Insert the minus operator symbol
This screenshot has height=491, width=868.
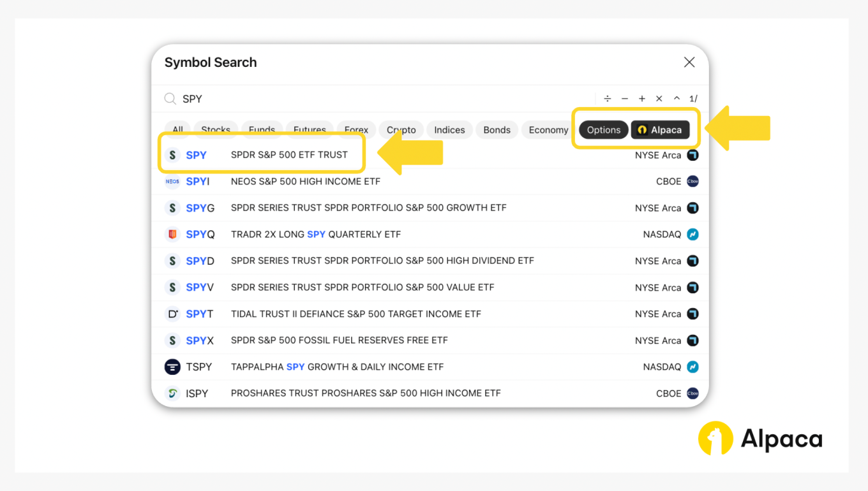click(625, 99)
